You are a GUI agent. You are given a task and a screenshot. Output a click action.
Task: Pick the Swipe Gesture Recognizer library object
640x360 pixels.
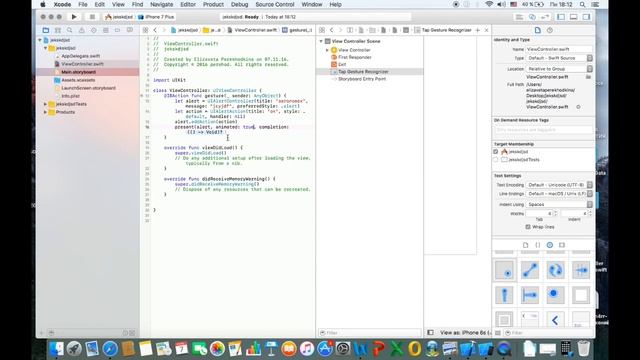[x=581, y=270]
